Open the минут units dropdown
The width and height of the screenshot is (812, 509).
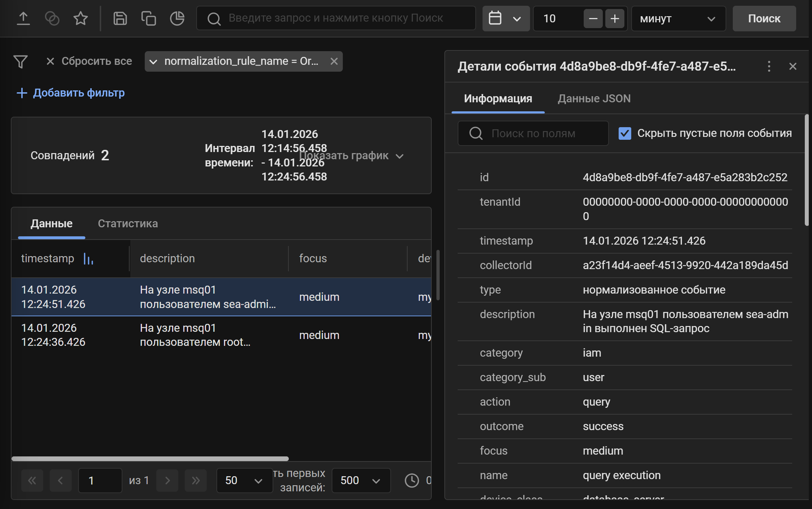tap(678, 18)
